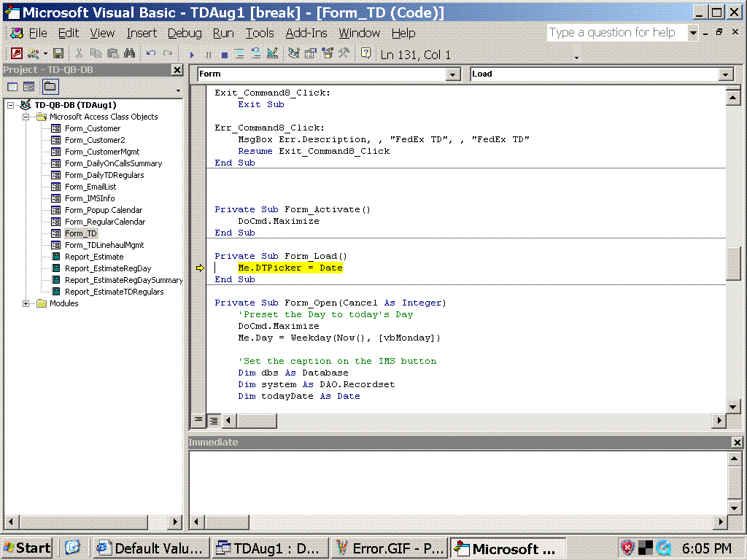Open the Object Browser icon
The height and width of the screenshot is (560, 747).
[328, 53]
